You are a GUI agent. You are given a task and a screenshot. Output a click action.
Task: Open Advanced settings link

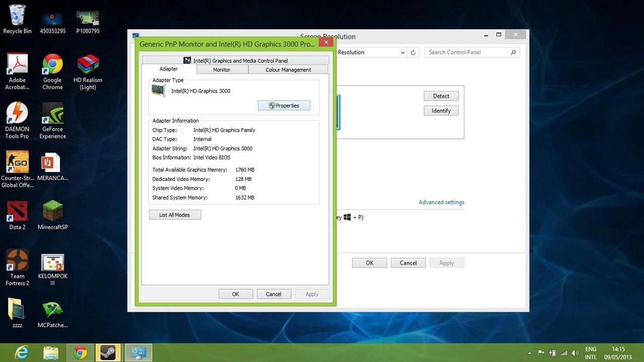[441, 202]
